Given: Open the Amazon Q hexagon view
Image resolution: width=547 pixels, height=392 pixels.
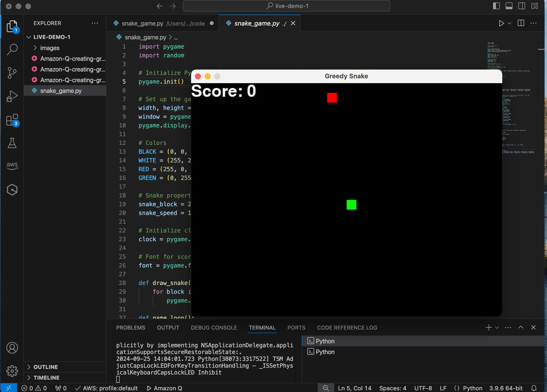Looking at the screenshot, I should click(x=12, y=190).
